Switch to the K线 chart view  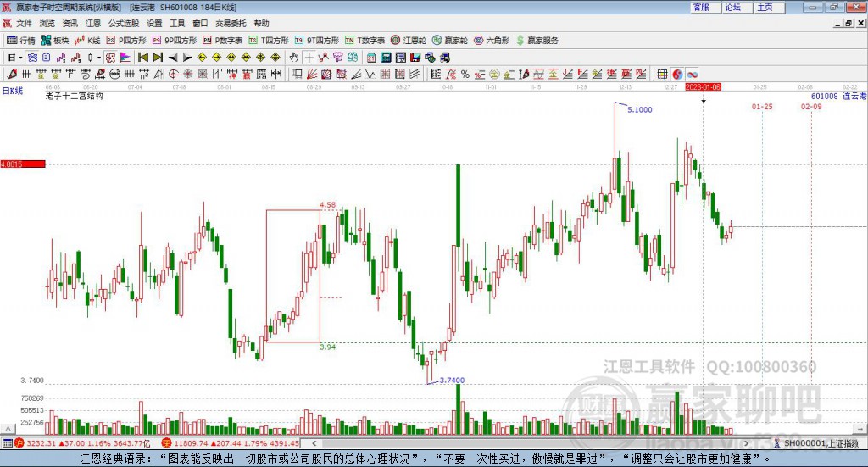87,41
